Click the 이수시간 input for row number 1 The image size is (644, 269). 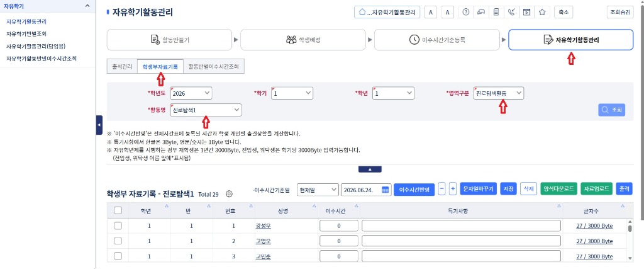(x=339, y=226)
